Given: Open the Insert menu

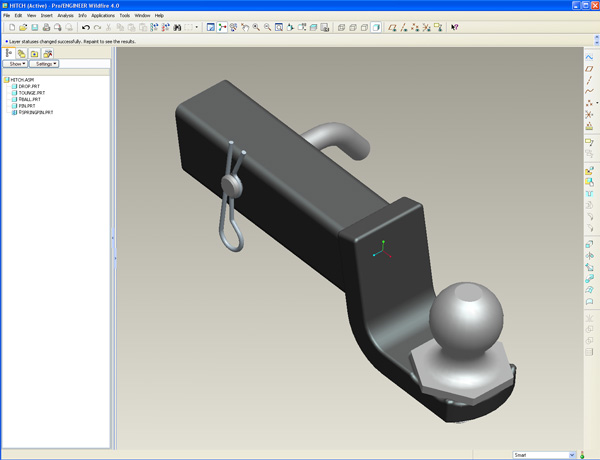Looking at the screenshot, I should click(47, 16).
